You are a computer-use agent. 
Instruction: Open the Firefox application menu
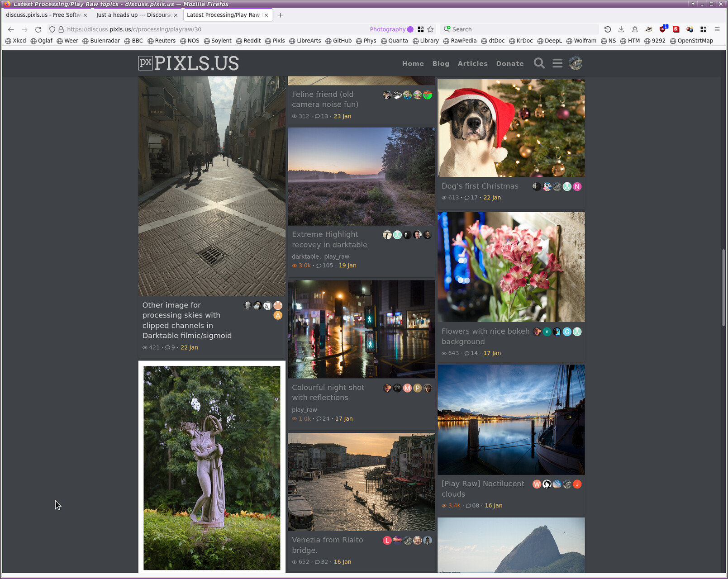(x=717, y=29)
